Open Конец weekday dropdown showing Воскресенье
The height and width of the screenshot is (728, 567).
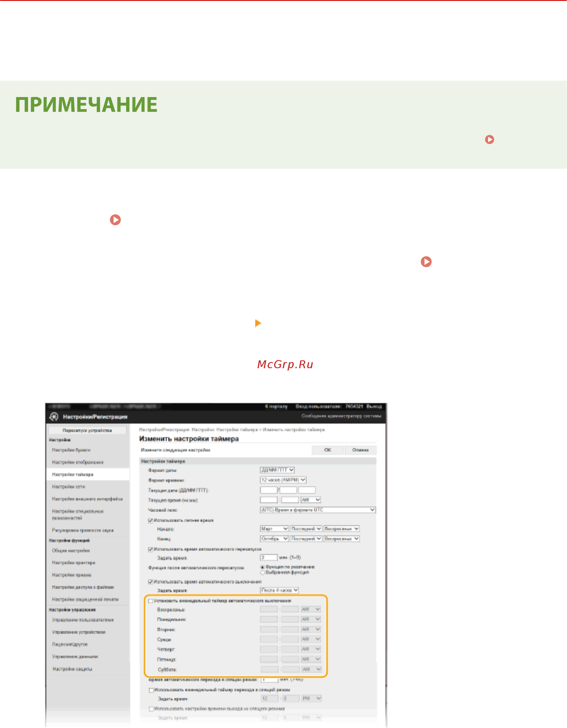(342, 539)
